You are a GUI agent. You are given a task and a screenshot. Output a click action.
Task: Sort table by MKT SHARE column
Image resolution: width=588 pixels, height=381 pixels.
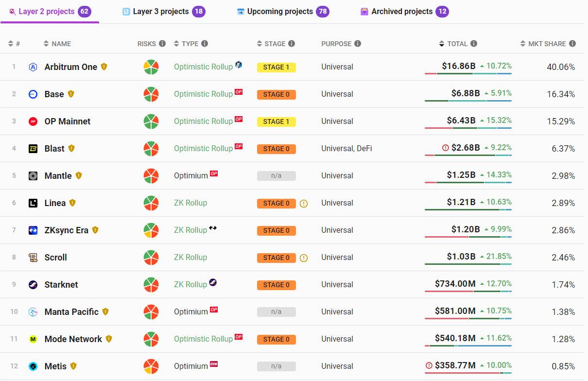tap(543, 44)
